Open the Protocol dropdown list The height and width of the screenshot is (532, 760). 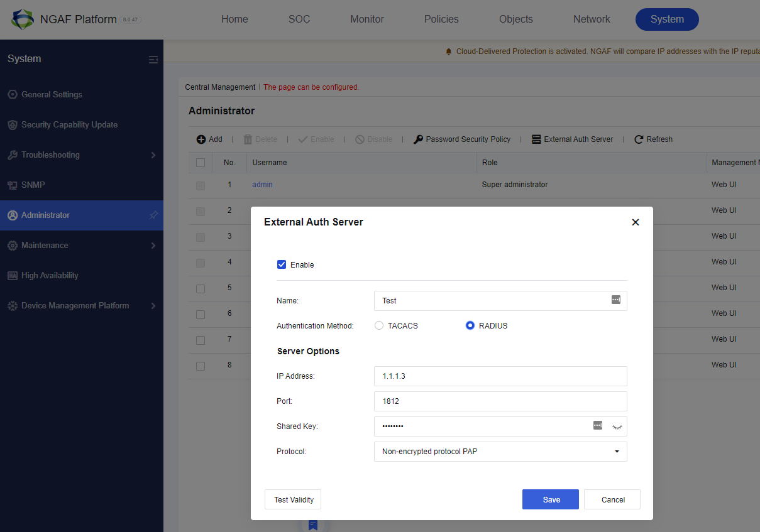[500, 452]
